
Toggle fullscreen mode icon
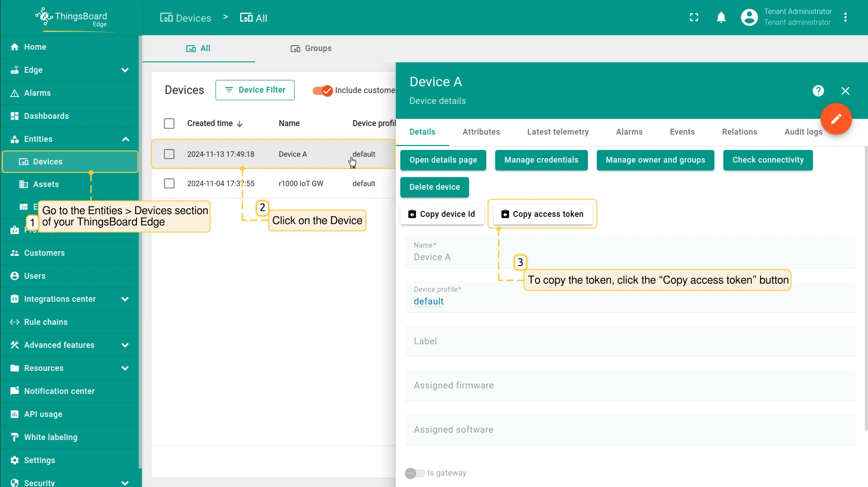pyautogui.click(x=694, y=18)
